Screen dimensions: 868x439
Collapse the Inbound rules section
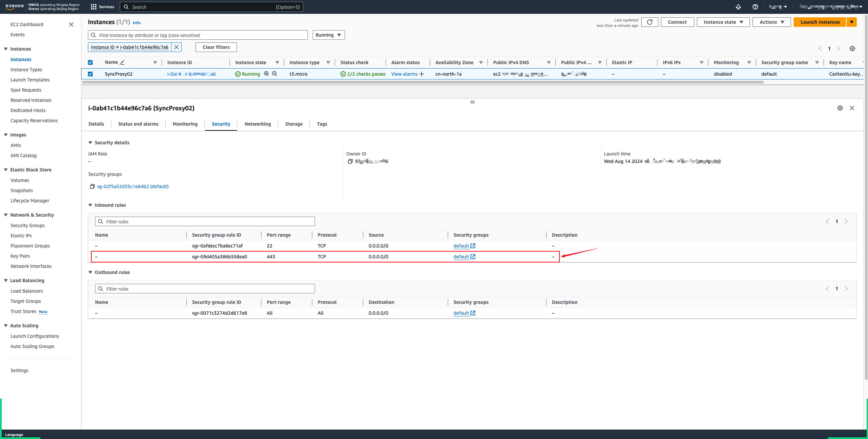tap(90, 205)
